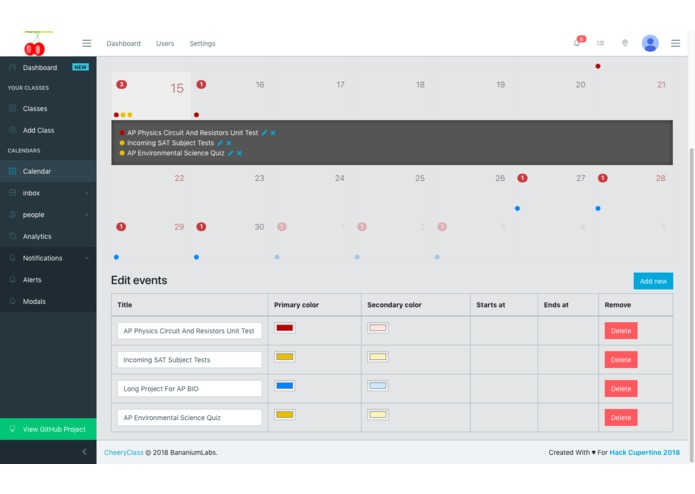This screenshot has height=494, width=695.
Task: Click the AP Environmental Science Quiz title field
Action: pos(189,417)
